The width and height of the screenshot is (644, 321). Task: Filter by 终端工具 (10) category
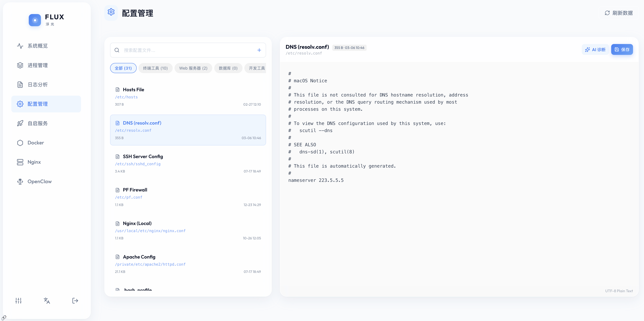click(x=155, y=68)
